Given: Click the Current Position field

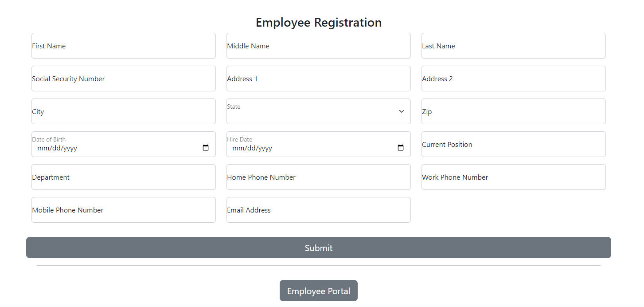Looking at the screenshot, I should (513, 144).
